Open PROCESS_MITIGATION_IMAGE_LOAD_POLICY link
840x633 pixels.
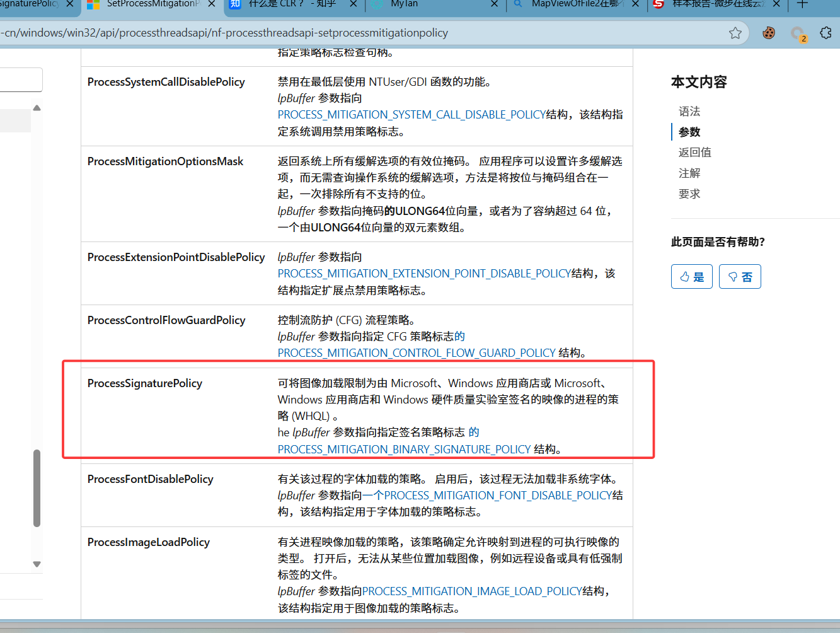pos(472,591)
